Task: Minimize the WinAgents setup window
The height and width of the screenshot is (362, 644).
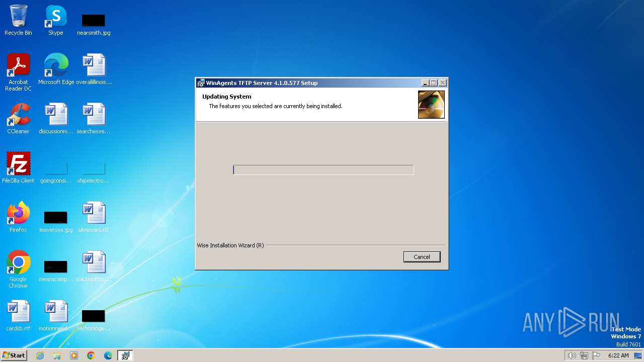Action: point(425,83)
